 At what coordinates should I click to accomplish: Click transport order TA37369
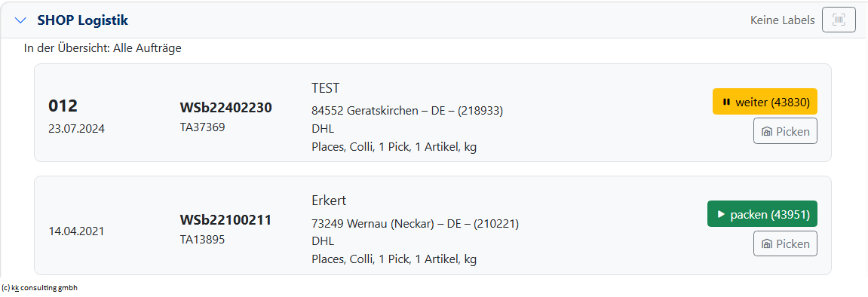(203, 127)
